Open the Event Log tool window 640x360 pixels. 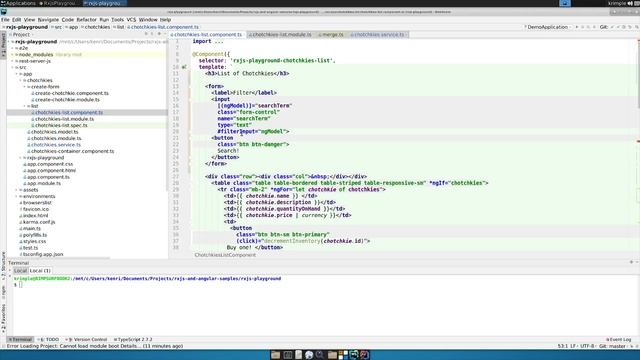click(619, 340)
